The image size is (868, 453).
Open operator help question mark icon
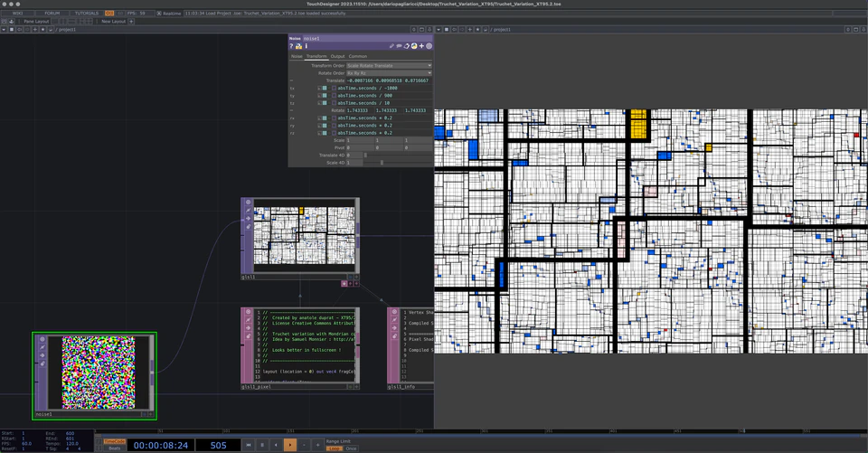point(292,46)
